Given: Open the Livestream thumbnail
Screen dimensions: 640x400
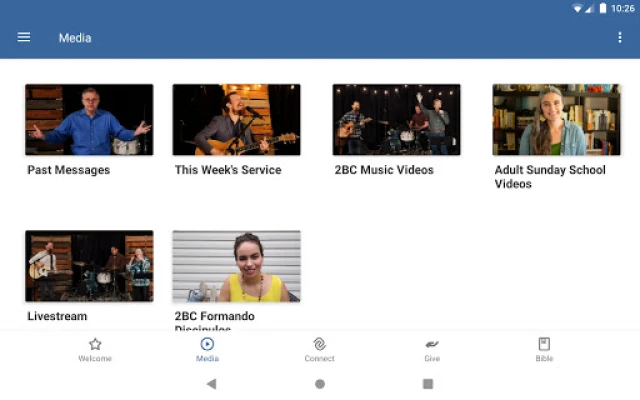Looking at the screenshot, I should click(x=89, y=266).
